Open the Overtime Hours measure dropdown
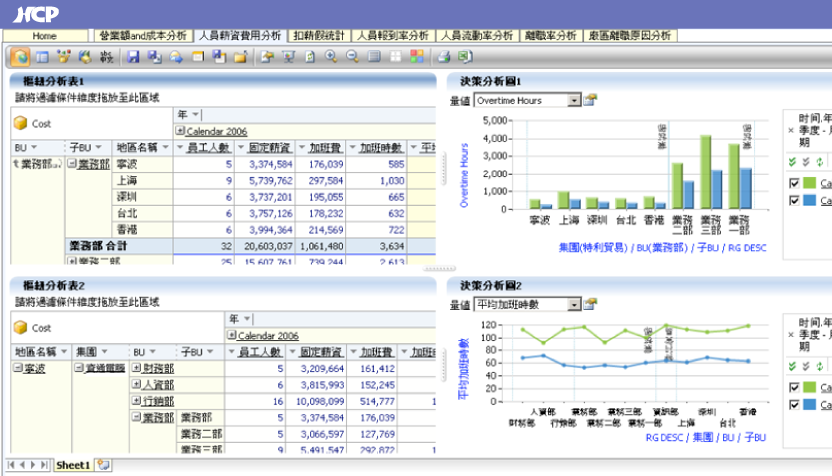Image resolution: width=832 pixels, height=476 pixels. pos(574,100)
